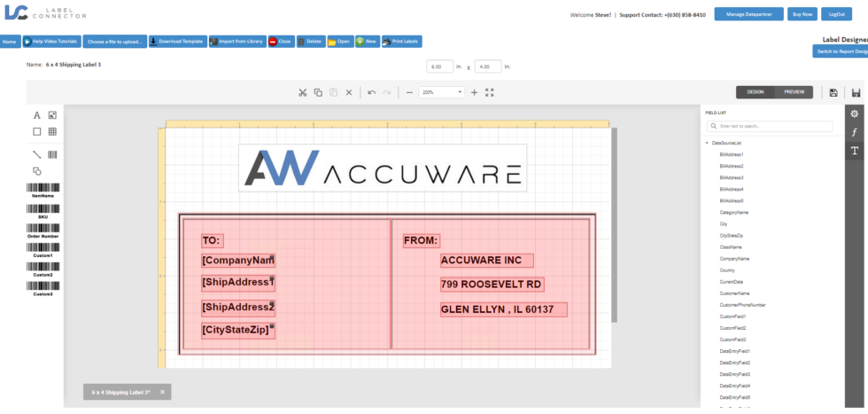Switch to PREVIEW mode
Screen dimensions: 868x414
tap(794, 92)
